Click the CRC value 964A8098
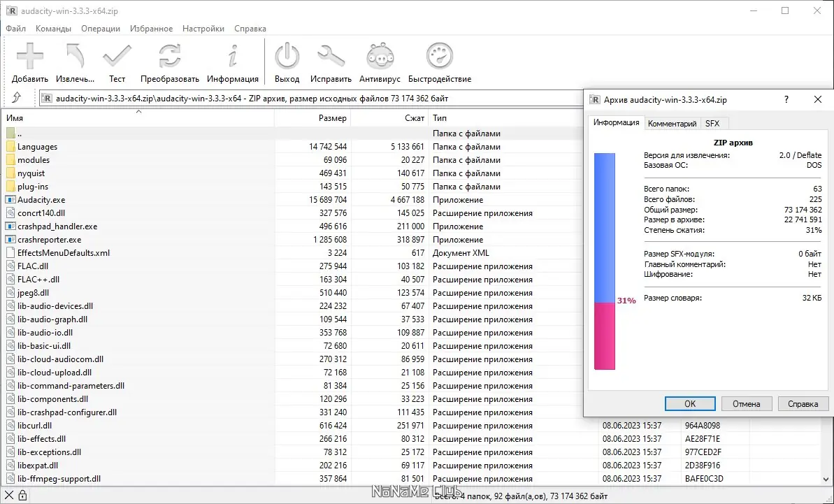Viewport: 834px width, 504px height. tap(703, 426)
